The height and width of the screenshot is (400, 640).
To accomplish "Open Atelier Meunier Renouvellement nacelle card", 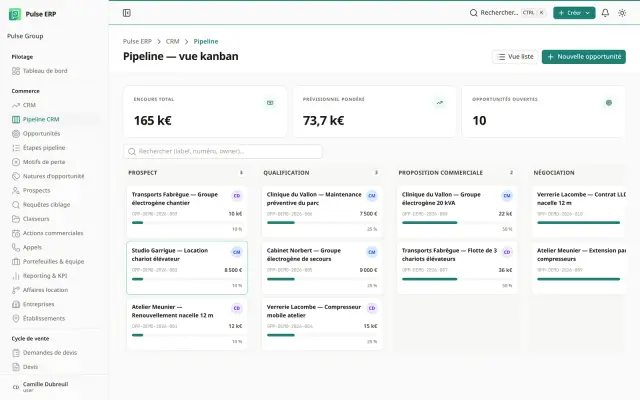I will tap(187, 324).
